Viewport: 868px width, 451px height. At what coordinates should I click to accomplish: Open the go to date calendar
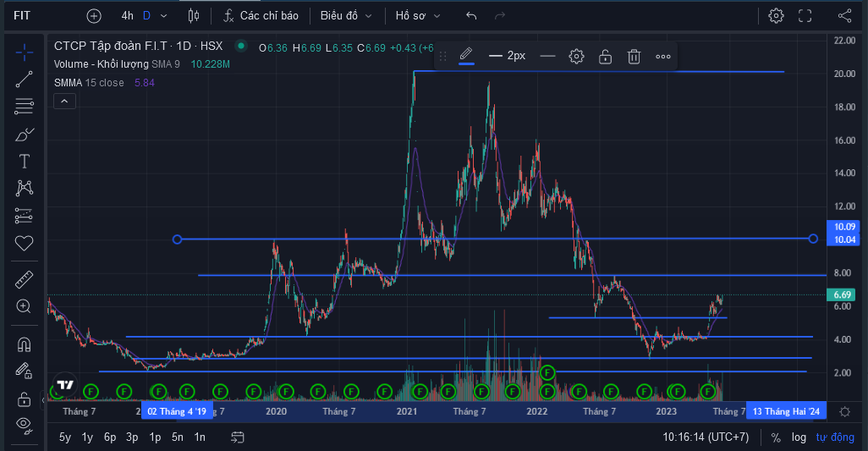238,437
